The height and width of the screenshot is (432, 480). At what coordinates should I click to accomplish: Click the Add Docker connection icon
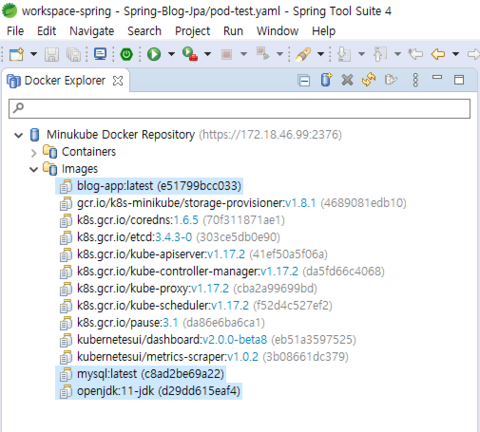(326, 80)
